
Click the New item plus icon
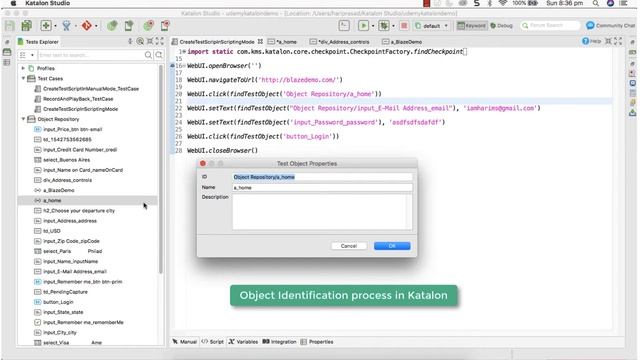click(x=46, y=26)
